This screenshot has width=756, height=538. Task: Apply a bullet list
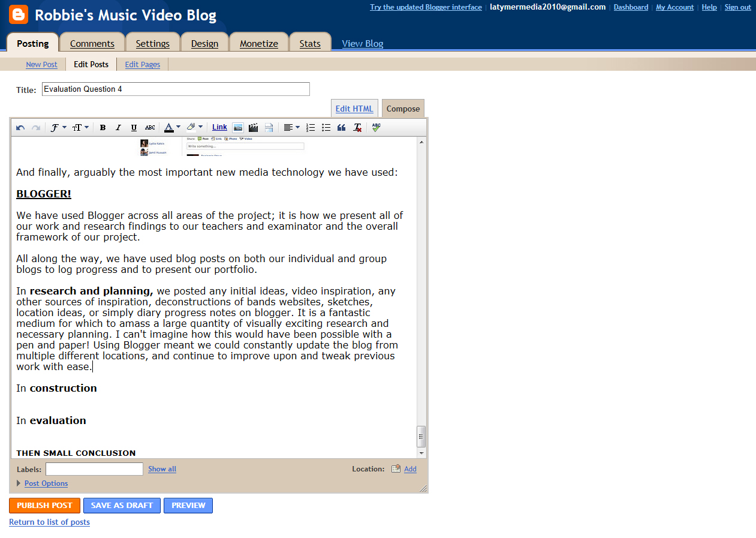coord(326,127)
